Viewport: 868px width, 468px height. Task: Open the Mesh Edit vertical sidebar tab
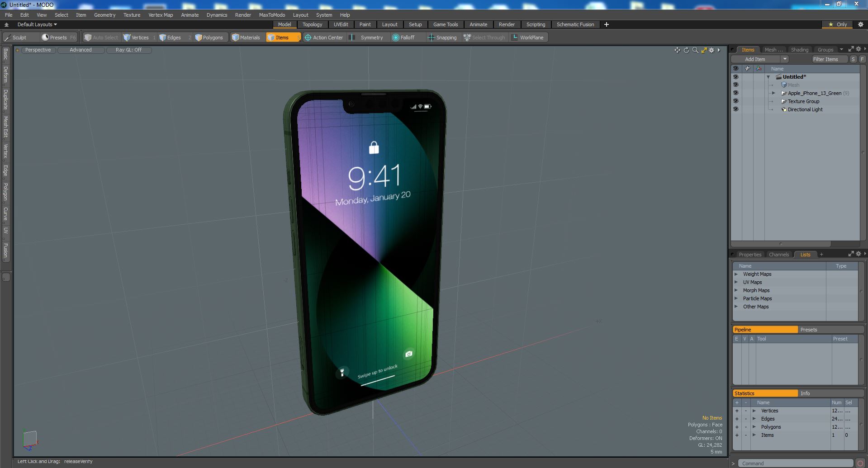click(x=5, y=127)
